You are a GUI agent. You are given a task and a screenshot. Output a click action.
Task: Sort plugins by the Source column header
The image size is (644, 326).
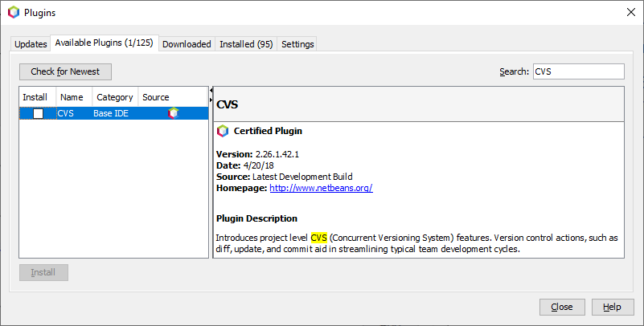click(173, 97)
